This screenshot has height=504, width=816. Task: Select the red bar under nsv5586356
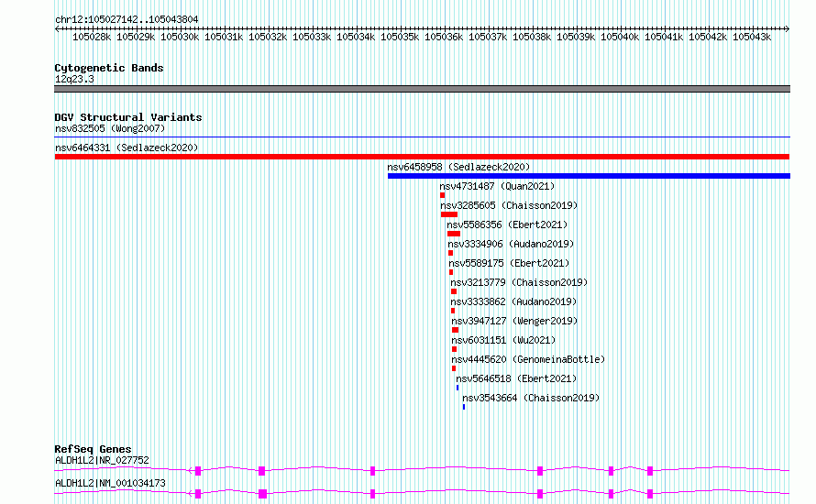[x=454, y=234]
